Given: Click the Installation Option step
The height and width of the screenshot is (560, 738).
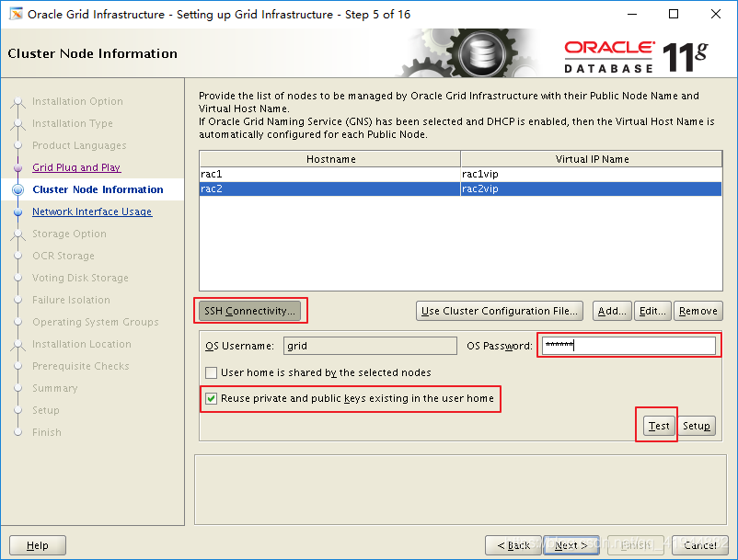Looking at the screenshot, I should (x=77, y=101).
